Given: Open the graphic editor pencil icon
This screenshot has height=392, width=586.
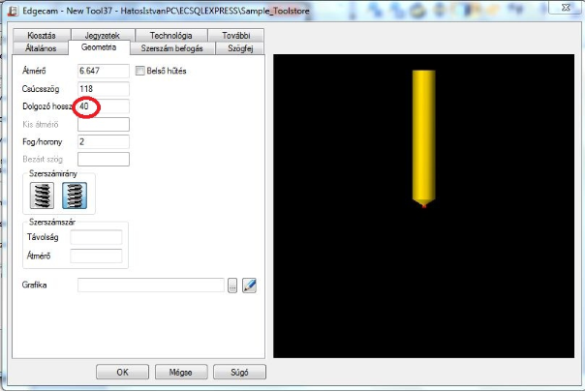Looking at the screenshot, I should coord(249,286).
